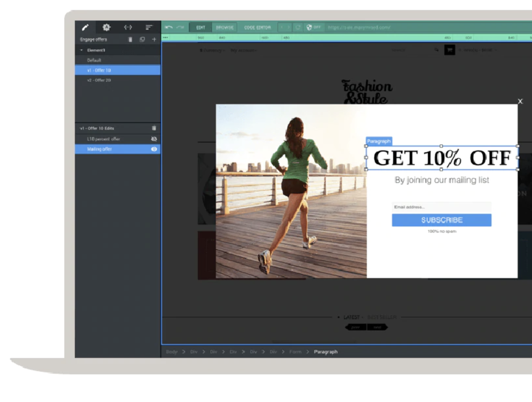Open the Currency dropdown on the page

click(x=212, y=50)
